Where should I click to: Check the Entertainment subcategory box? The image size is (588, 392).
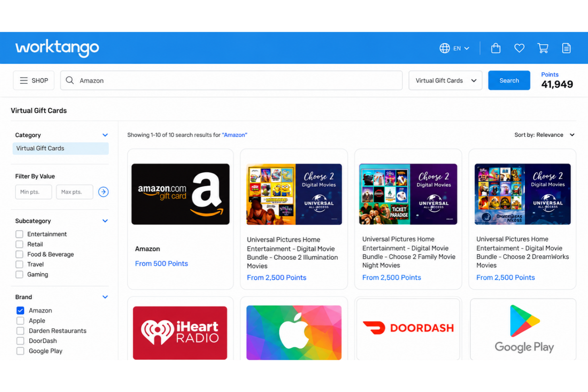pos(19,234)
